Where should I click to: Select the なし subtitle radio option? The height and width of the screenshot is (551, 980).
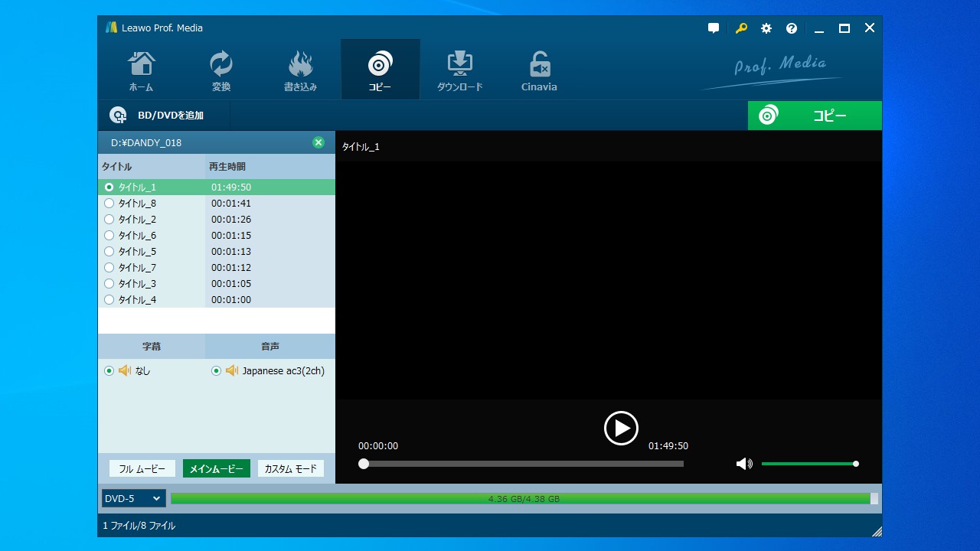(x=109, y=370)
